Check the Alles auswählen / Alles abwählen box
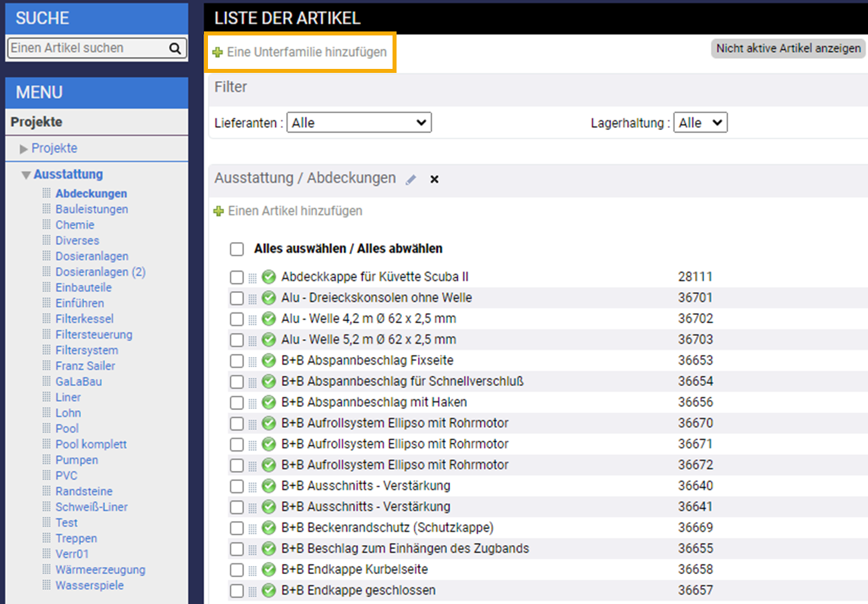Image resolution: width=868 pixels, height=604 pixels. [237, 249]
